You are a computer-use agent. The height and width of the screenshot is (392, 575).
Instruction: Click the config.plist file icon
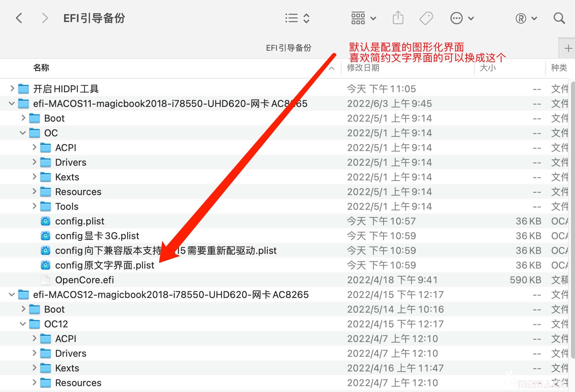46,221
